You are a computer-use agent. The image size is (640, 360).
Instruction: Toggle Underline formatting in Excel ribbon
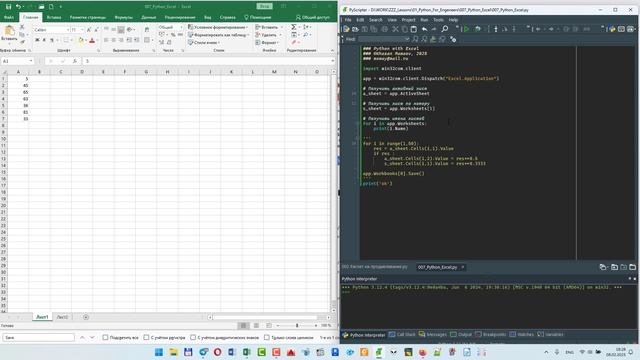point(51,40)
